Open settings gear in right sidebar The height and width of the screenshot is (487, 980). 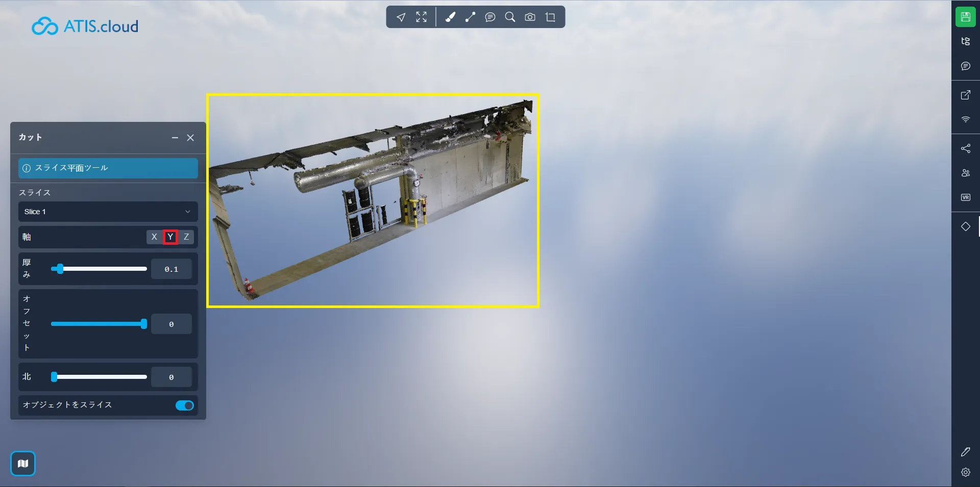(965, 472)
